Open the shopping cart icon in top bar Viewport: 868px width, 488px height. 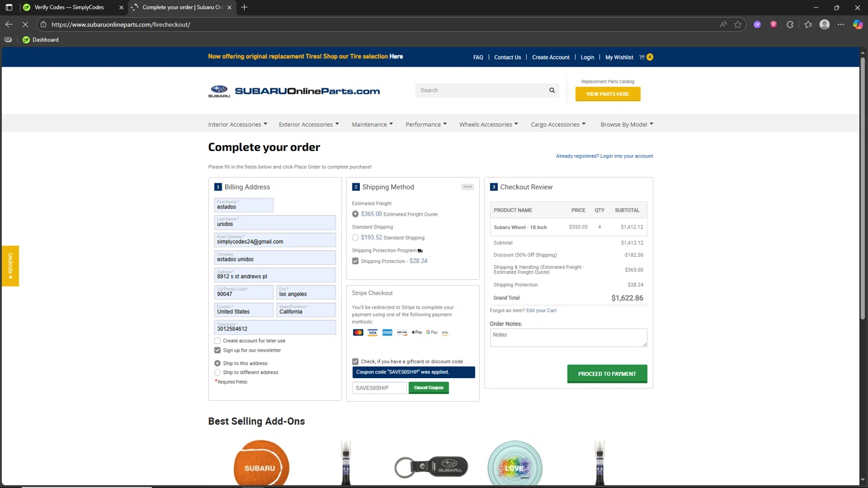642,57
